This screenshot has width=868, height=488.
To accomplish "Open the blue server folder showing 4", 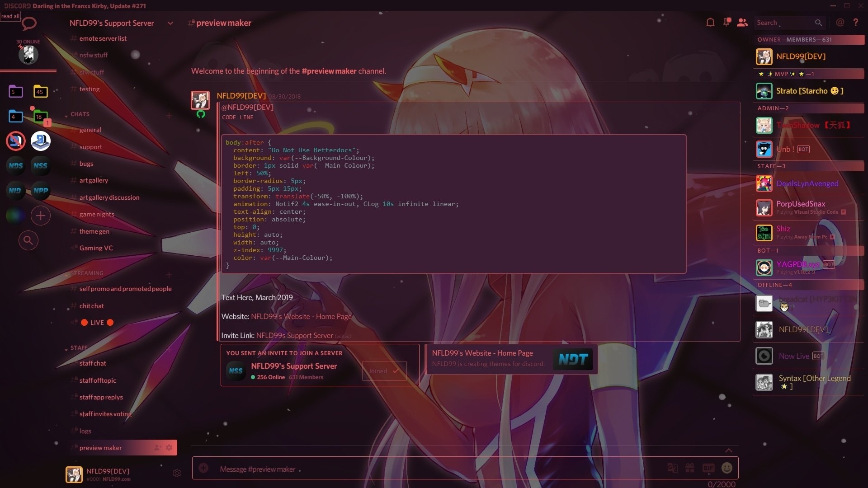I will pos(15,116).
